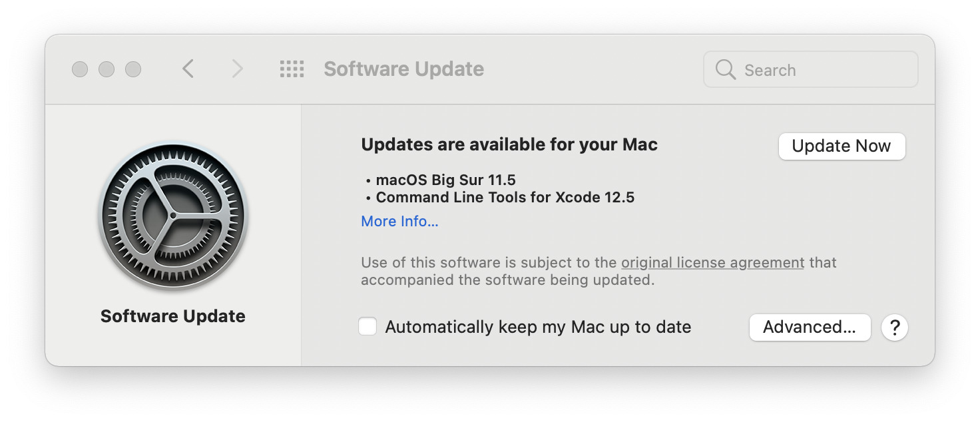980x422 pixels.
Task: Open the More Info… link
Action: (x=399, y=221)
